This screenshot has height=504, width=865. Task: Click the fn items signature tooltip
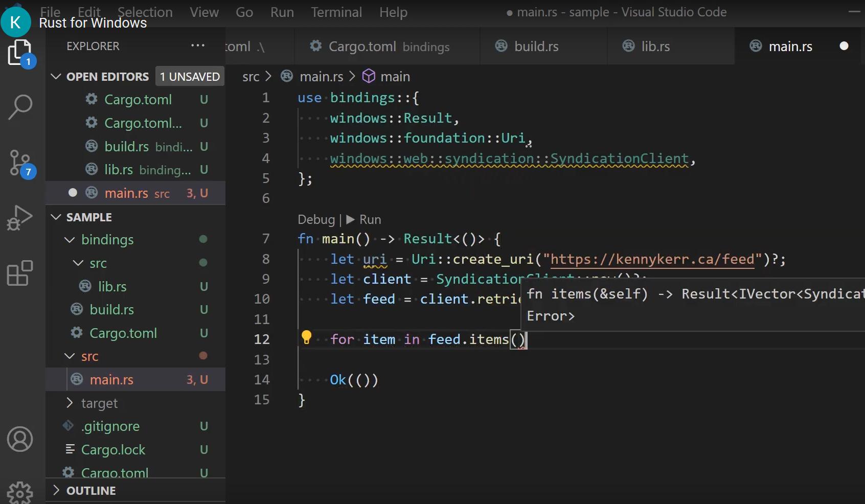pos(693,305)
